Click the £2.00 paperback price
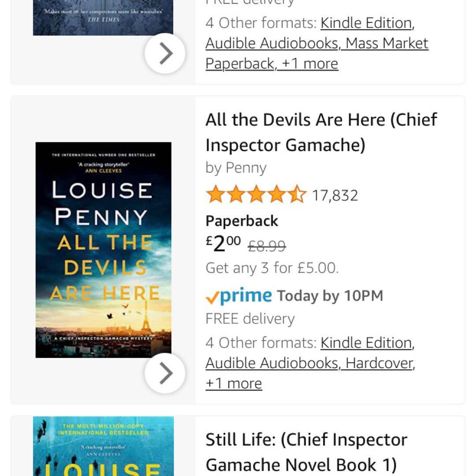Screen dimensions: 476x476 click(x=224, y=244)
